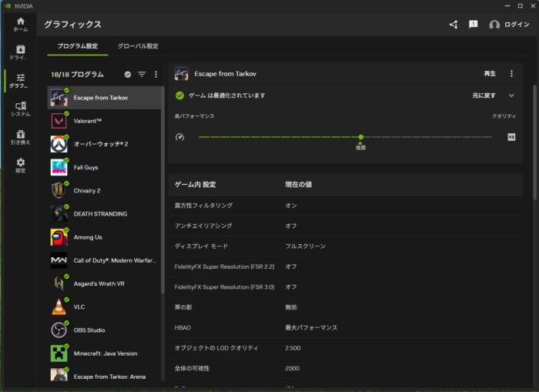Click the Grass Shadows (草の影) row
The width and height of the screenshot is (539, 392).
[x=346, y=307]
